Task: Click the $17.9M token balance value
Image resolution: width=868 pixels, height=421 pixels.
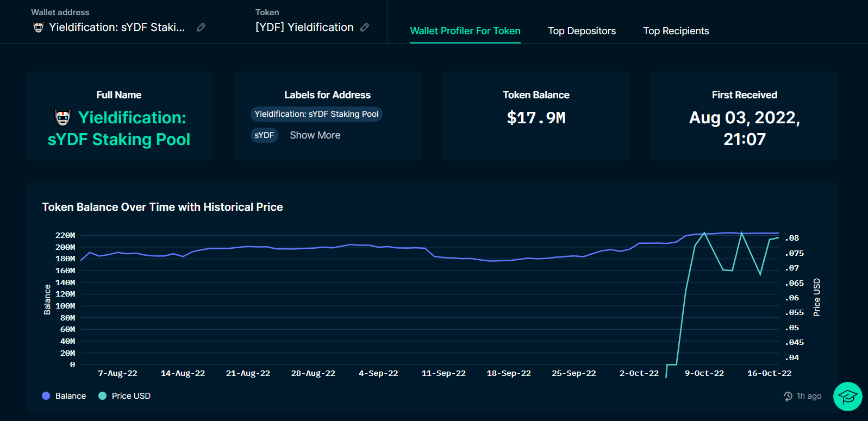Action: [x=536, y=118]
